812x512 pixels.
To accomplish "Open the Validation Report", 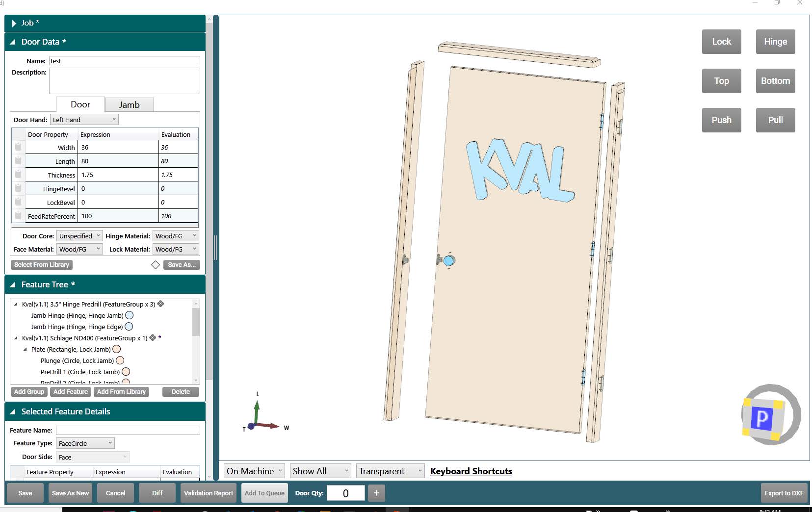I will (x=209, y=493).
